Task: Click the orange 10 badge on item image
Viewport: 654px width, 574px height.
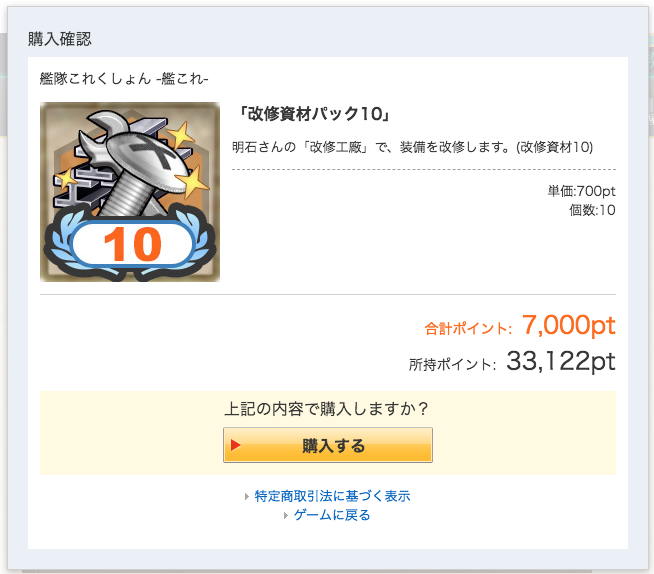Action: (133, 244)
